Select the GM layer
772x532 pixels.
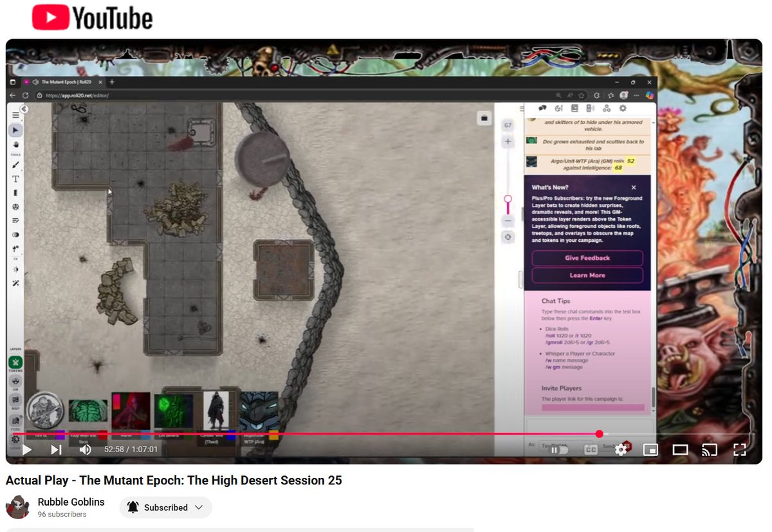tap(15, 381)
